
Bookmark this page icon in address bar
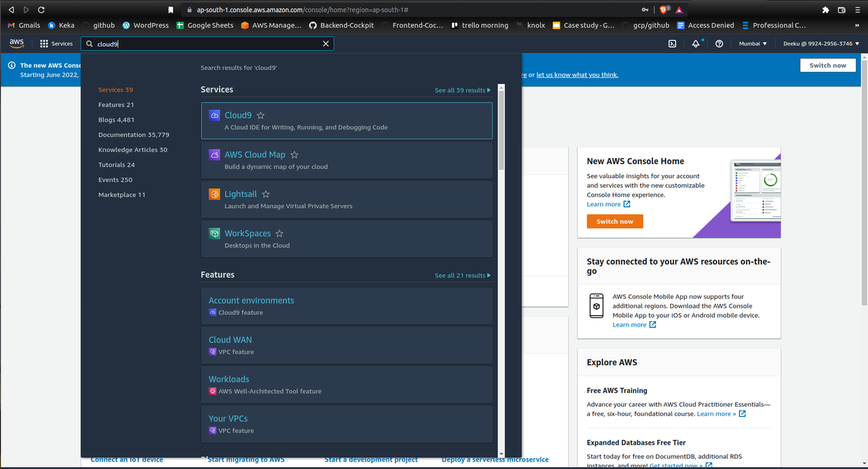171,9
